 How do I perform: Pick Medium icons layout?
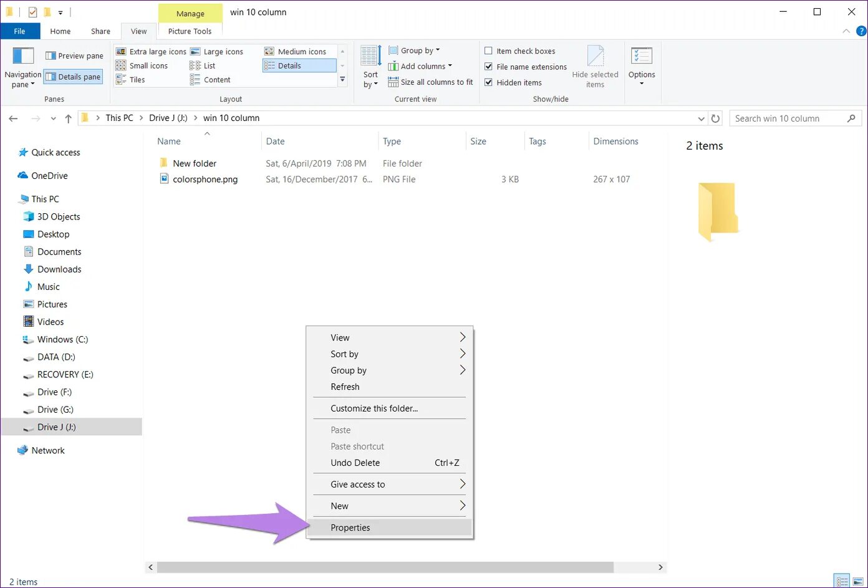pos(295,52)
